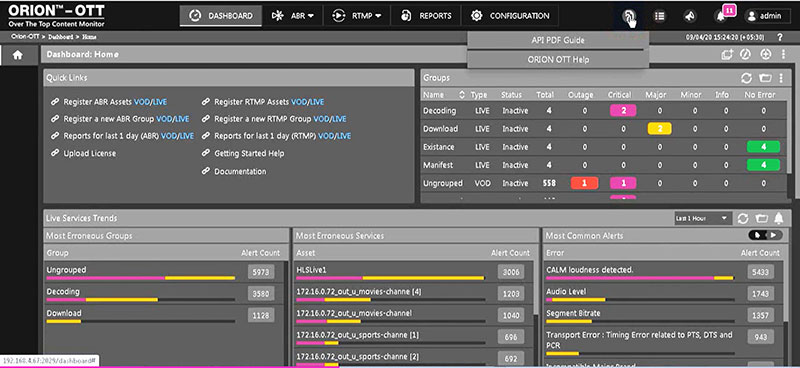Click the 3006 alert count for HLSLive1
The image size is (800, 368).
point(511,273)
